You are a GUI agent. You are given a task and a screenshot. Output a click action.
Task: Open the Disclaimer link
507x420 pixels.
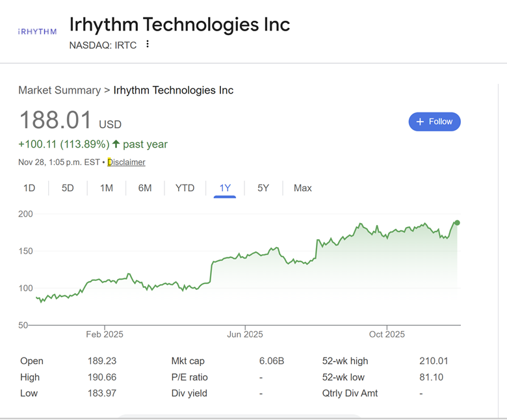(x=126, y=163)
